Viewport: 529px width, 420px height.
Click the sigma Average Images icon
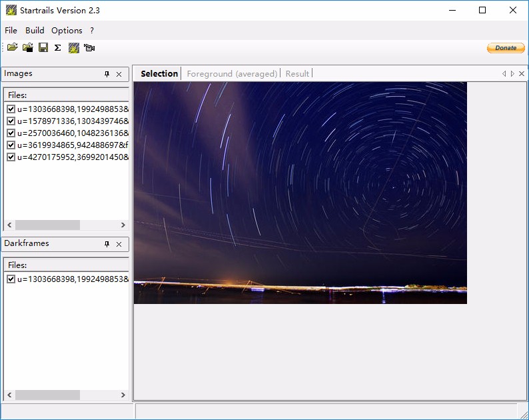click(x=58, y=47)
